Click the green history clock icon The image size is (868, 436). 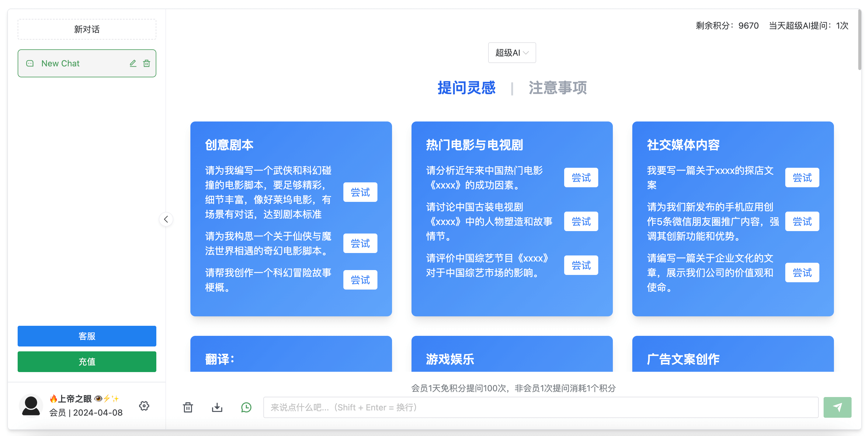pyautogui.click(x=246, y=407)
